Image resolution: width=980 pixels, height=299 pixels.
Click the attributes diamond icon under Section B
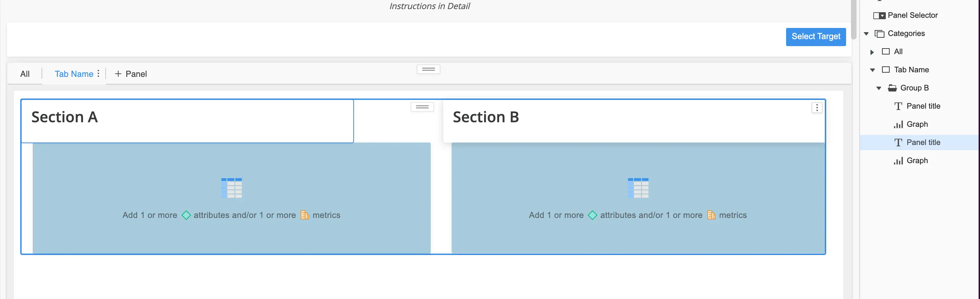pyautogui.click(x=592, y=215)
